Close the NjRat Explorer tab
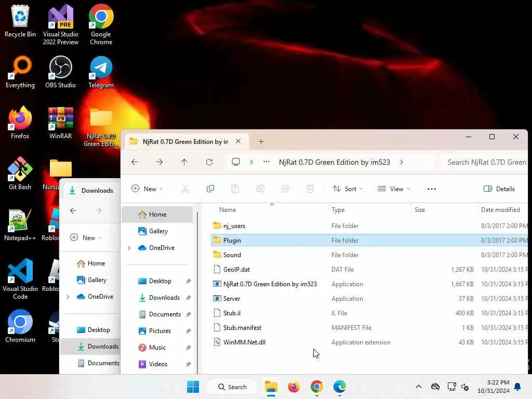532x399 pixels. [238, 141]
